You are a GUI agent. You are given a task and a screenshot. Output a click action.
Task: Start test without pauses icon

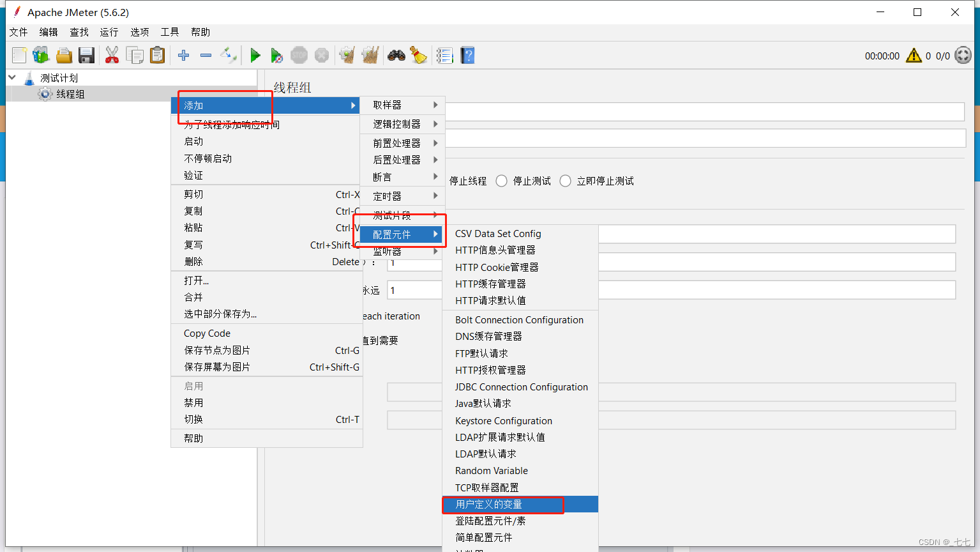(x=276, y=56)
